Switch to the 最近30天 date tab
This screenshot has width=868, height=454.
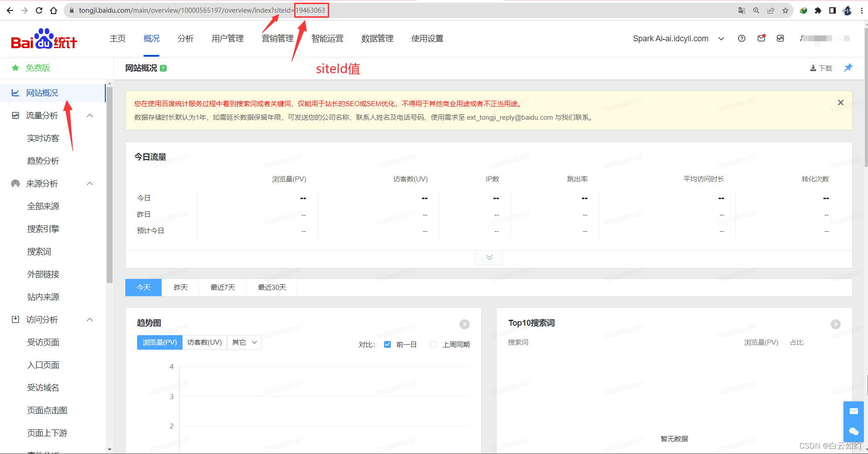pos(272,288)
